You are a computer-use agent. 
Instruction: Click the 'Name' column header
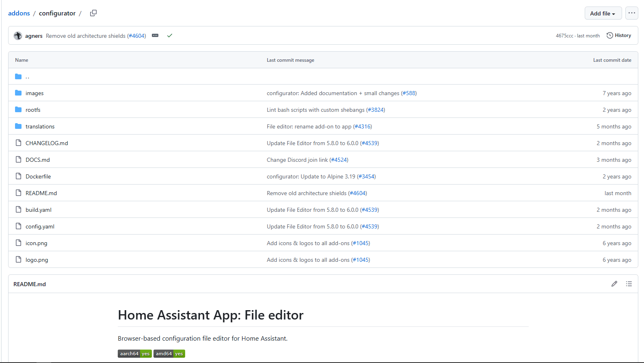pyautogui.click(x=22, y=60)
